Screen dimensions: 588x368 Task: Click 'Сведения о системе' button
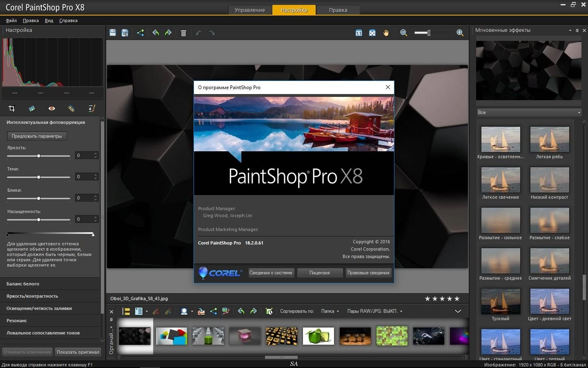click(x=271, y=273)
